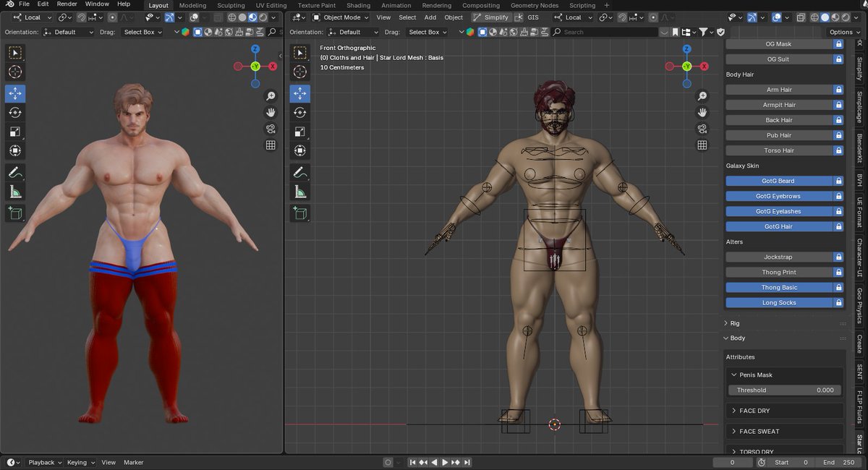Click the Pub Hair button

(x=779, y=135)
